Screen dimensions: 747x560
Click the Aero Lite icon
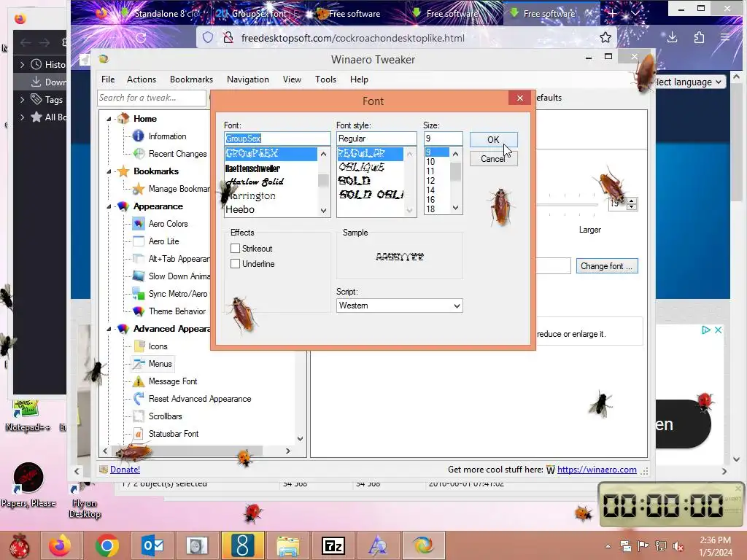coord(139,241)
